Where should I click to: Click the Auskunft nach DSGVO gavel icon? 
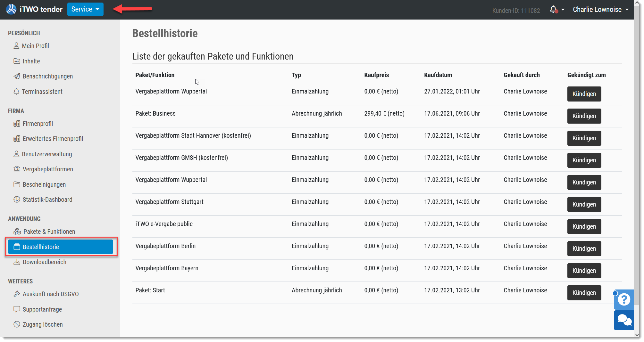coord(17,294)
